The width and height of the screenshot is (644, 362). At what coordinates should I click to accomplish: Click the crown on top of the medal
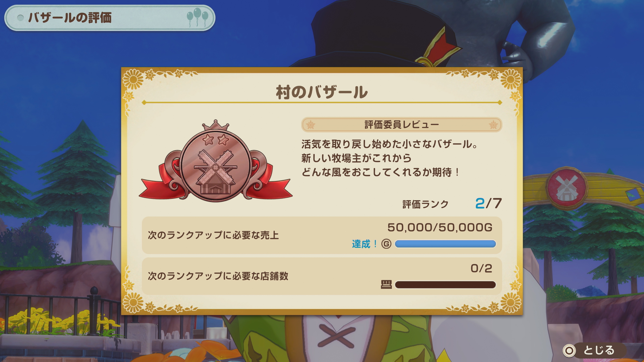click(x=216, y=125)
